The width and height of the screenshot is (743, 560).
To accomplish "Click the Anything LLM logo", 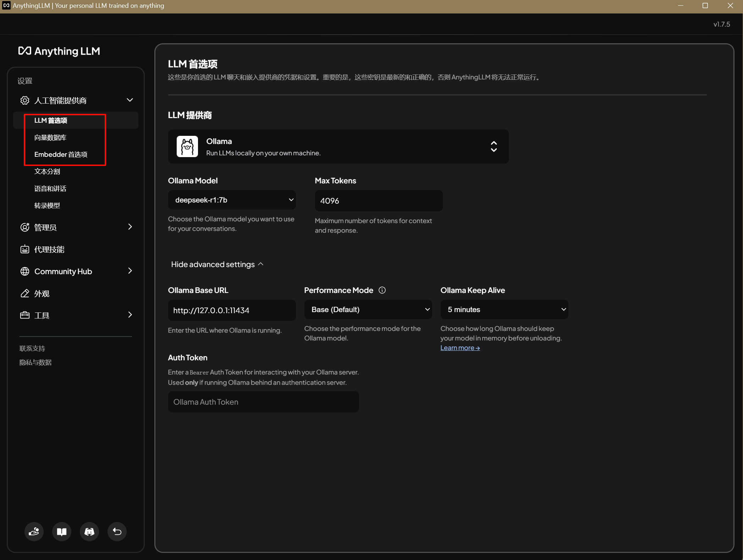I will 59,51.
